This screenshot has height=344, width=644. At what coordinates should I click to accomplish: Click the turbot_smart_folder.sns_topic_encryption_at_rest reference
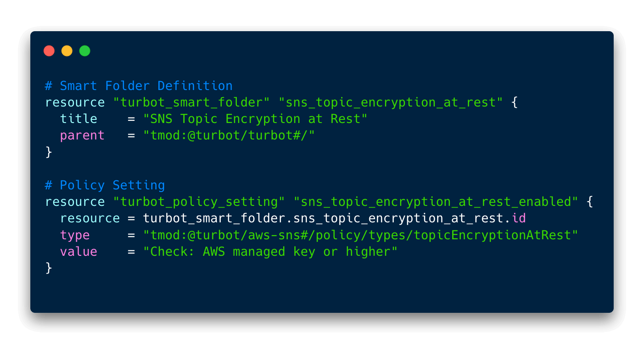coord(327,218)
